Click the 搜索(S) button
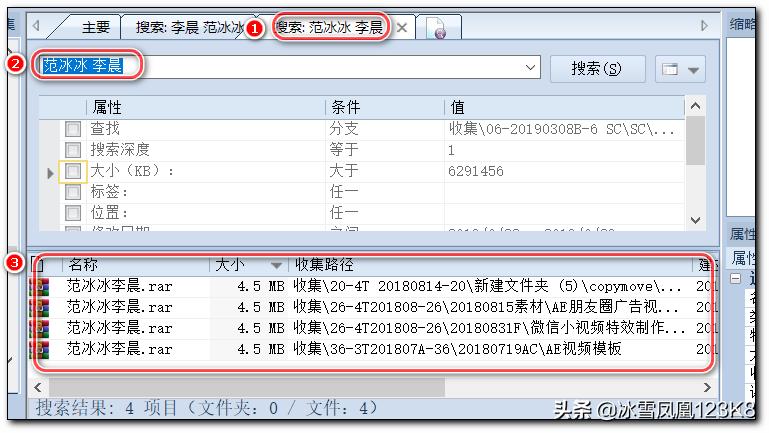 [597, 69]
